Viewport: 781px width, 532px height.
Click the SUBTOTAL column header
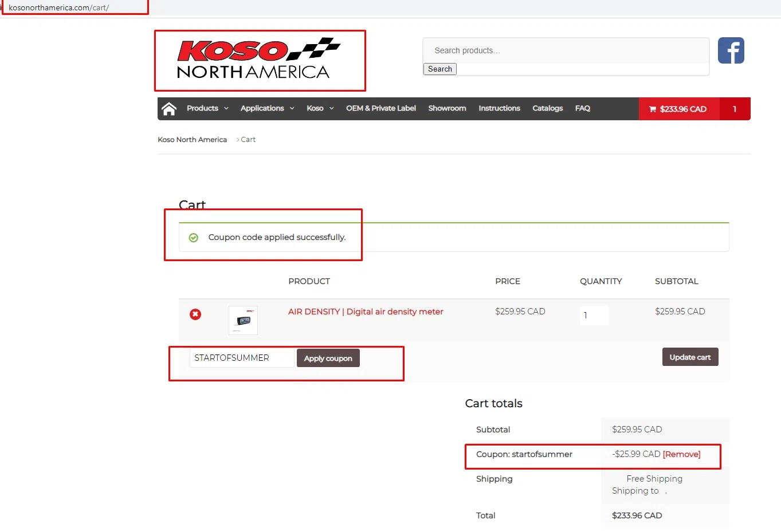coord(677,281)
